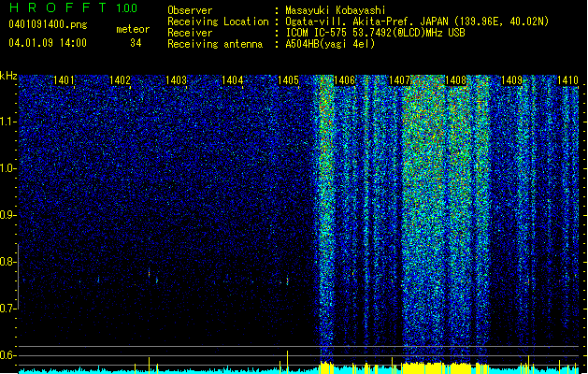Select the 1404 time marker

[x=232, y=80]
